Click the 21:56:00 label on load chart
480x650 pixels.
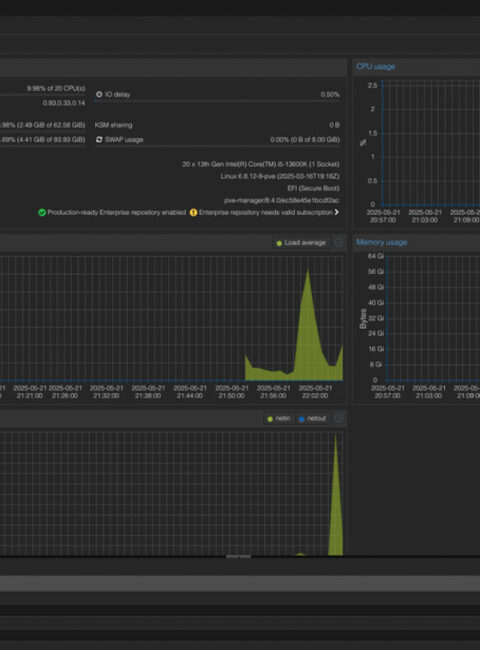273,395
